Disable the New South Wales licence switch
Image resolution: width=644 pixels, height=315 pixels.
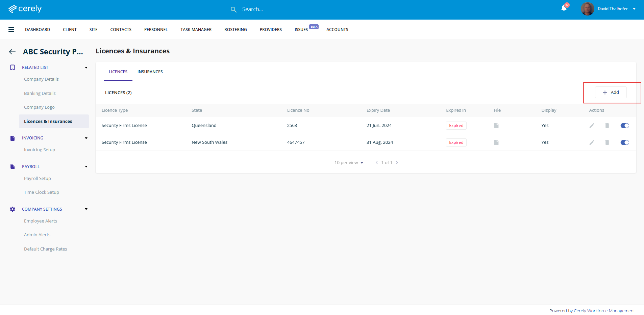(x=624, y=142)
